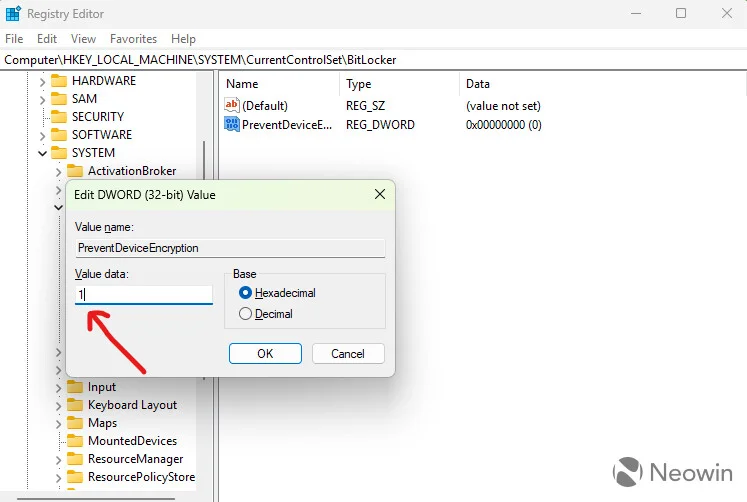Expand the ActivationBroker key
The height and width of the screenshot is (502, 747).
(59, 171)
